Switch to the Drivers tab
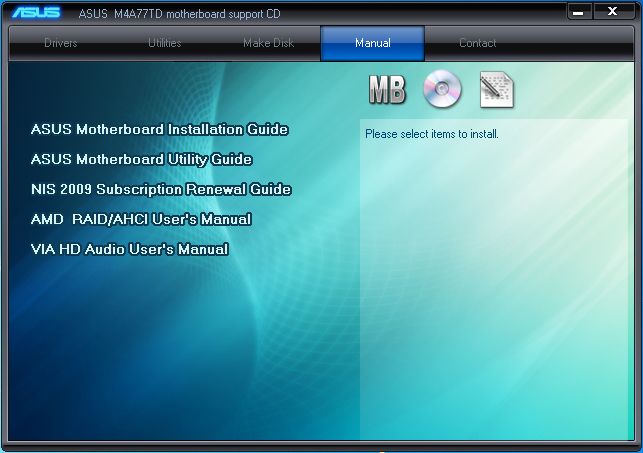The height and width of the screenshot is (453, 643). [61, 43]
